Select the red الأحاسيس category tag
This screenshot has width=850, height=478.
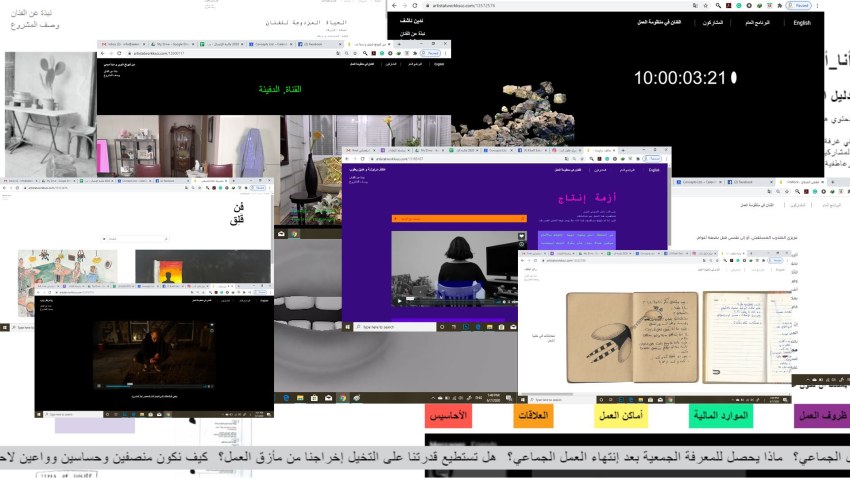pyautogui.click(x=448, y=415)
